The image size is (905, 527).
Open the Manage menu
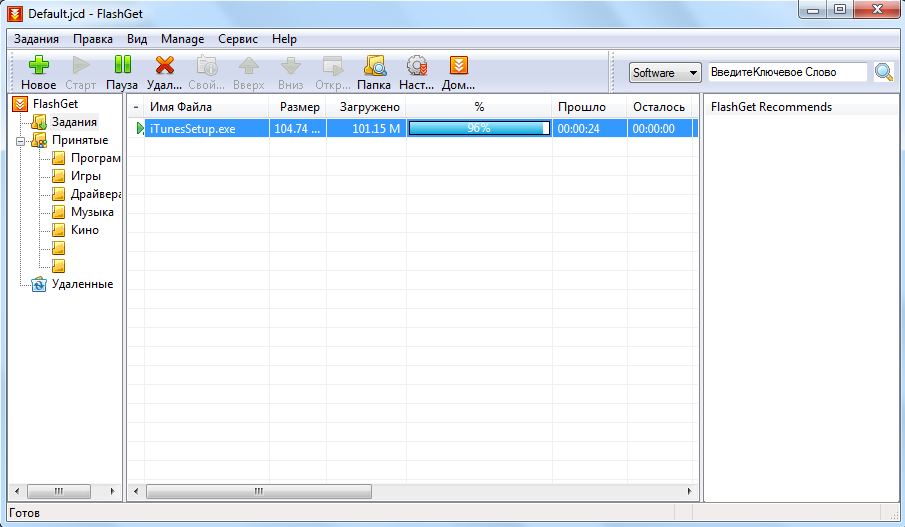(182, 39)
